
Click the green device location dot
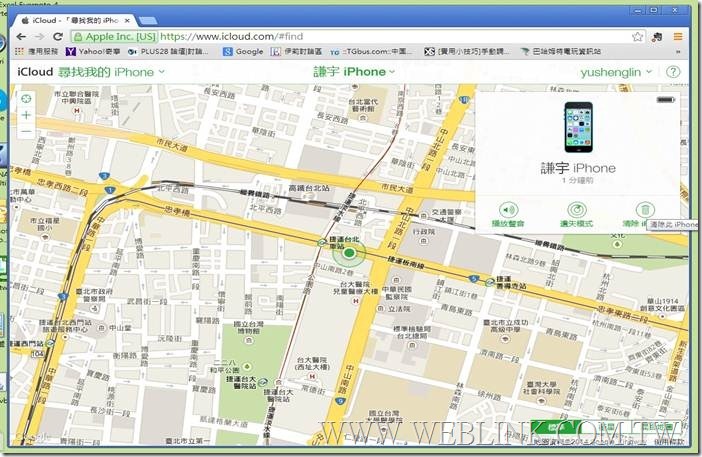click(349, 254)
